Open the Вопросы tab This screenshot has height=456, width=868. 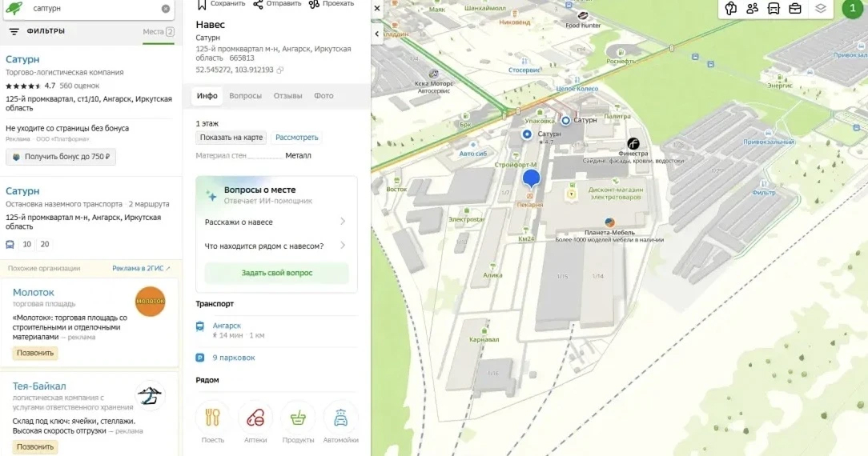(x=245, y=96)
